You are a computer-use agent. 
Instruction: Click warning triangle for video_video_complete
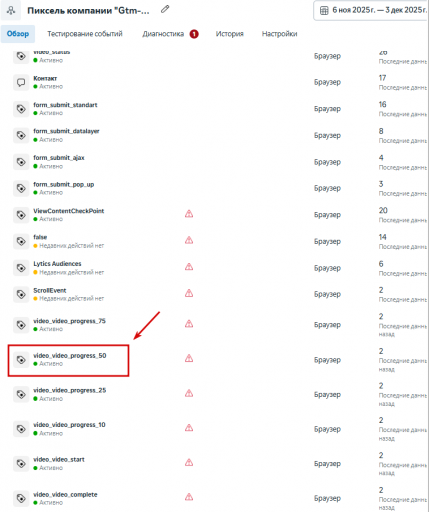point(189,497)
